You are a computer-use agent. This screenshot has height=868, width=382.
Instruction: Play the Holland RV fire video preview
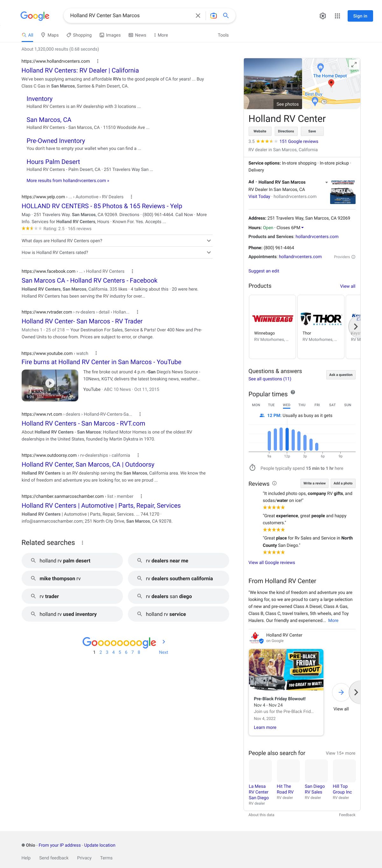click(50, 383)
